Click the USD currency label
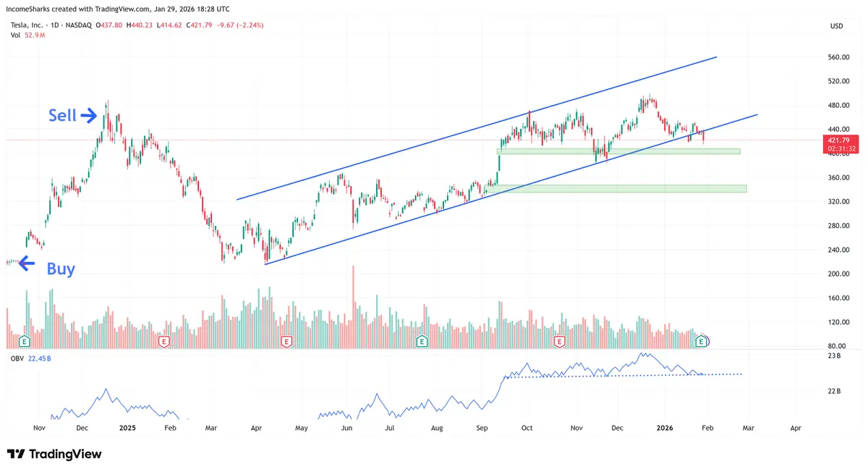The height and width of the screenshot is (472, 868). coord(837,26)
